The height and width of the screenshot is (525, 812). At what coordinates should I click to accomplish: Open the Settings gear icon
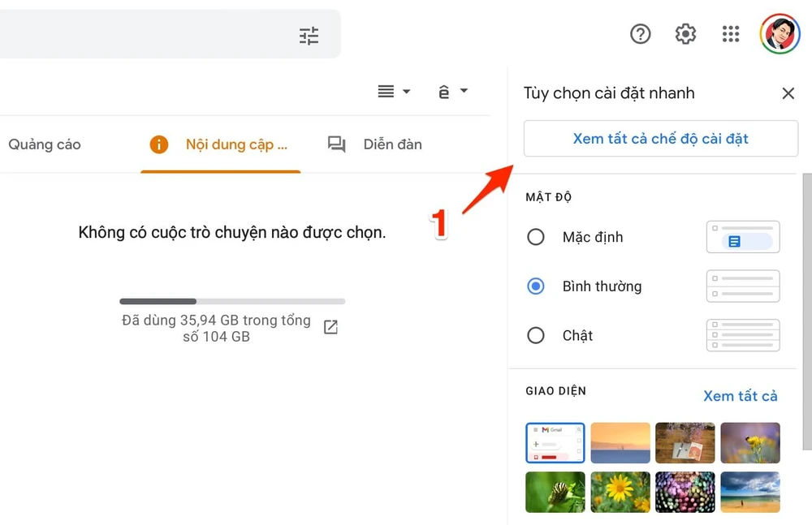coord(685,34)
